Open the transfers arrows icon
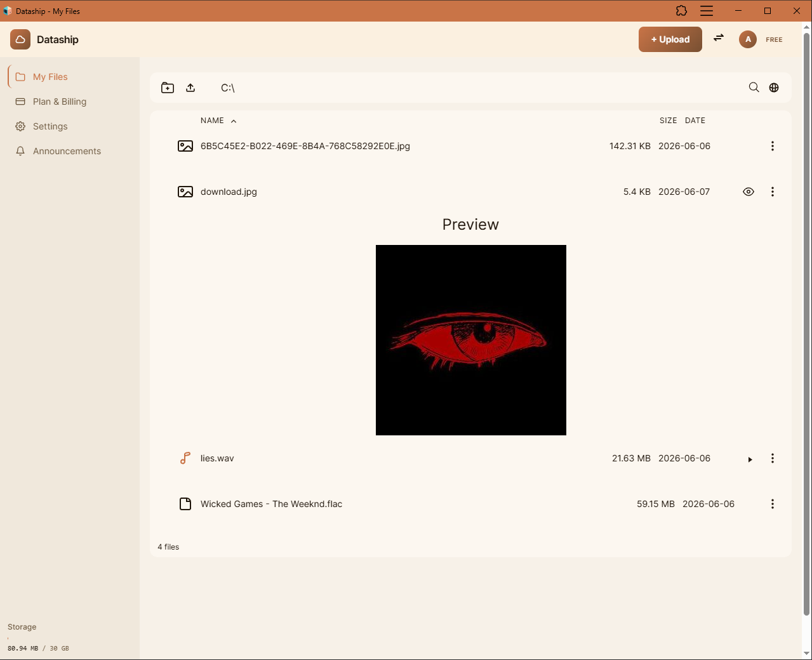The width and height of the screenshot is (812, 660). click(719, 38)
